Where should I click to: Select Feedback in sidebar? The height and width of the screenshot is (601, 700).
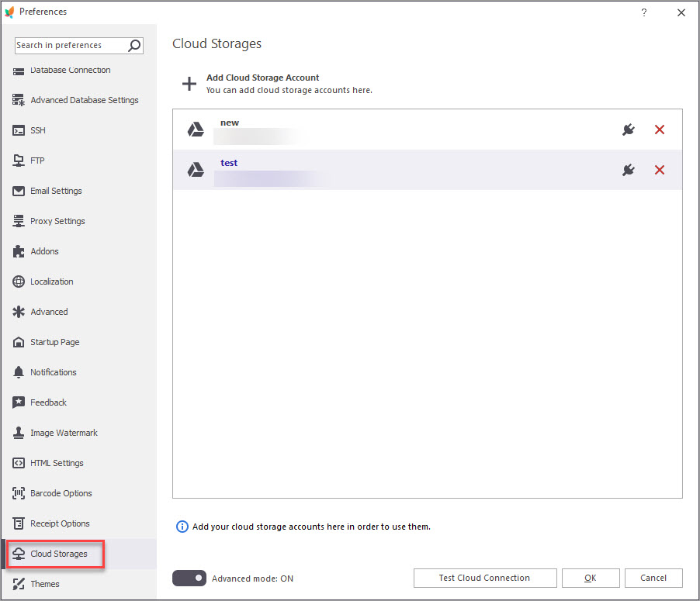[78, 402]
